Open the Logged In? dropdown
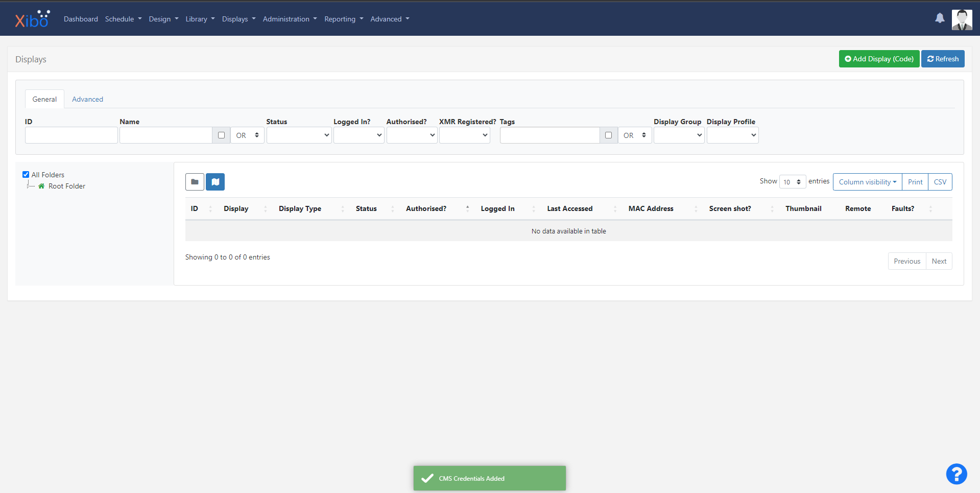The width and height of the screenshot is (980, 493). pyautogui.click(x=358, y=135)
